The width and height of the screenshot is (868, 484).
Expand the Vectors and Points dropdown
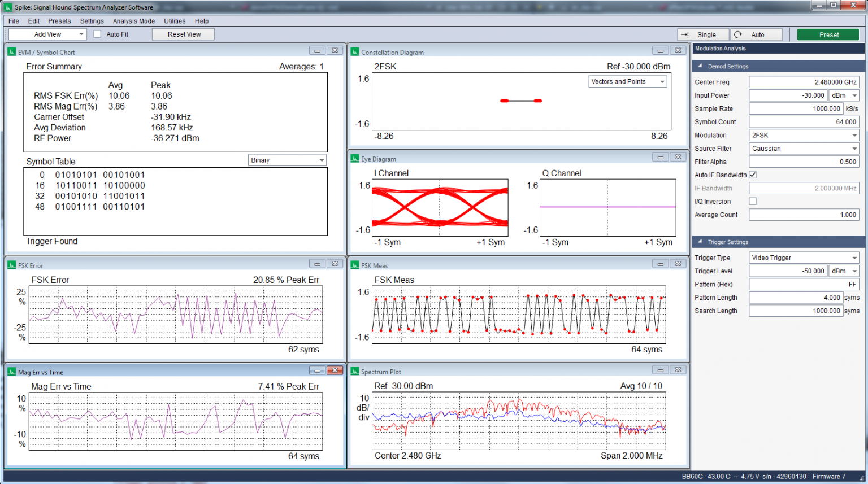[627, 82]
